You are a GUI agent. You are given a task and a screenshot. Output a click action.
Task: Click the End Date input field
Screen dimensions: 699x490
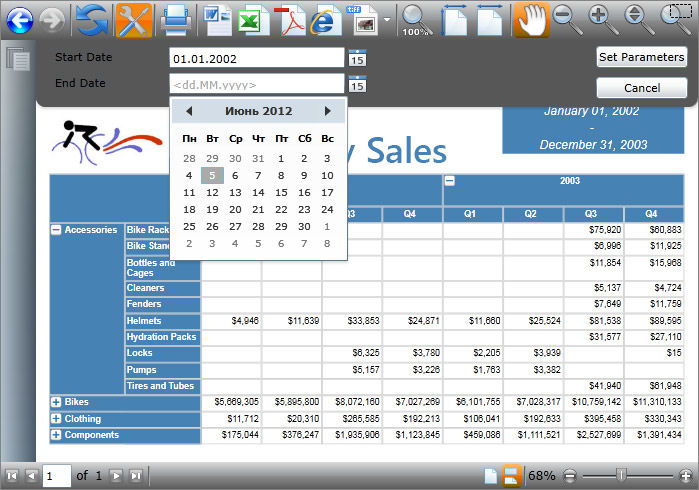[x=257, y=85]
